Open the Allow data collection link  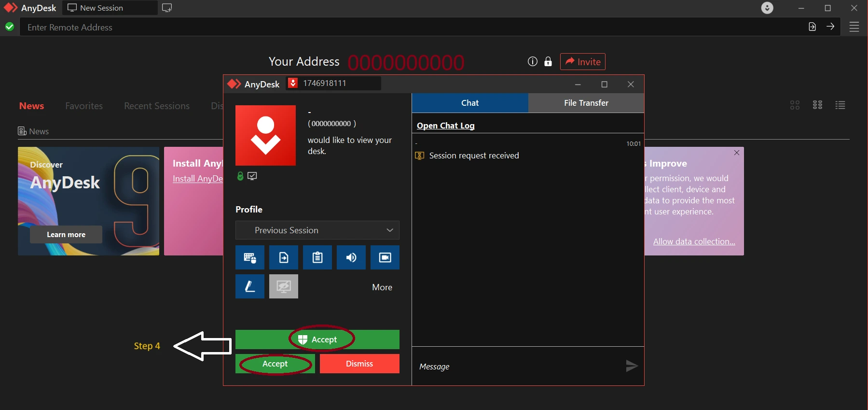(x=694, y=241)
